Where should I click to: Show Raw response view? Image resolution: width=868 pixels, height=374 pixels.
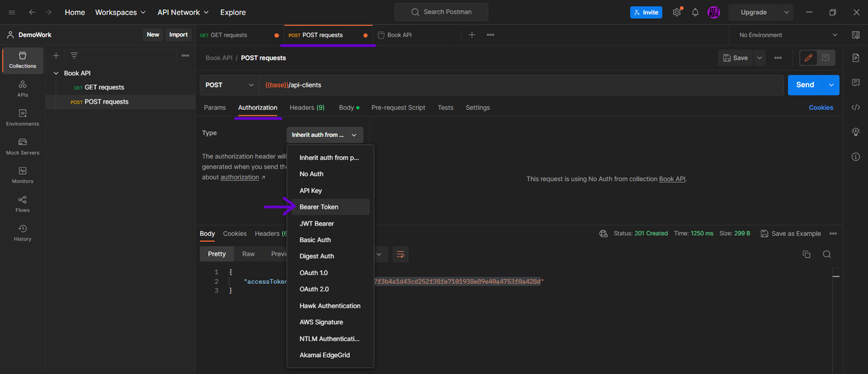click(x=249, y=254)
